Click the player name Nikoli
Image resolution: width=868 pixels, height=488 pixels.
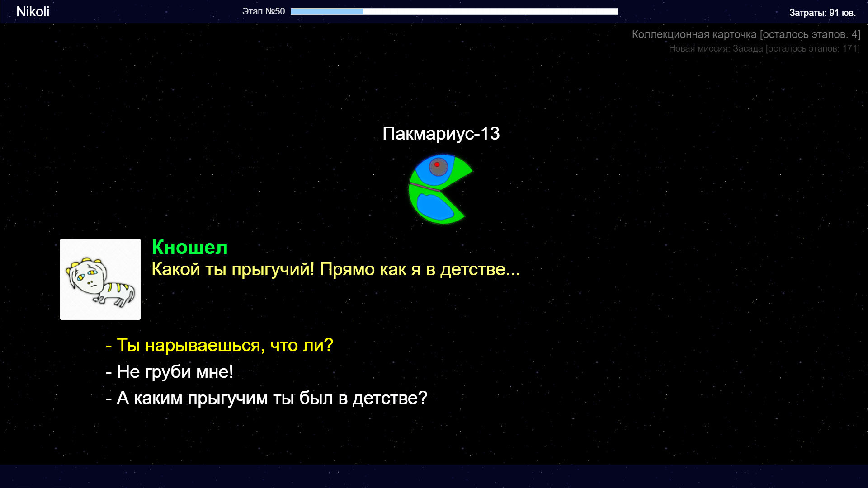[x=33, y=12]
